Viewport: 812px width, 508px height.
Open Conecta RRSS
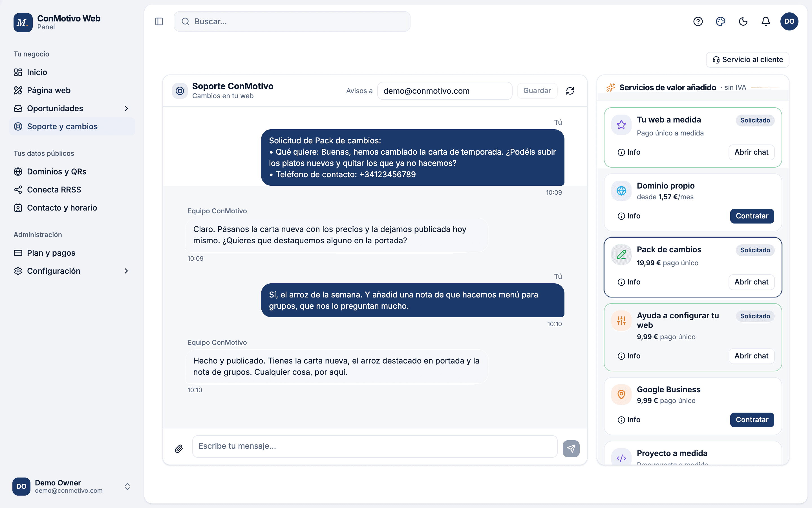72,190
